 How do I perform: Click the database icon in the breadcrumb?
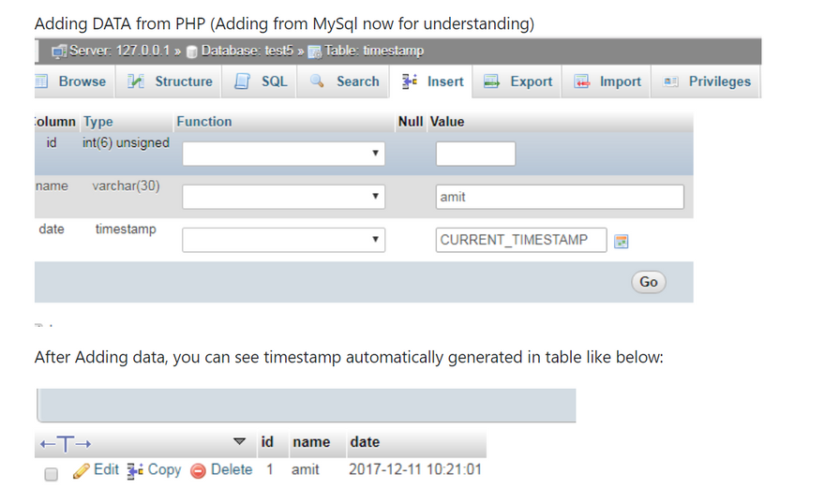(191, 52)
